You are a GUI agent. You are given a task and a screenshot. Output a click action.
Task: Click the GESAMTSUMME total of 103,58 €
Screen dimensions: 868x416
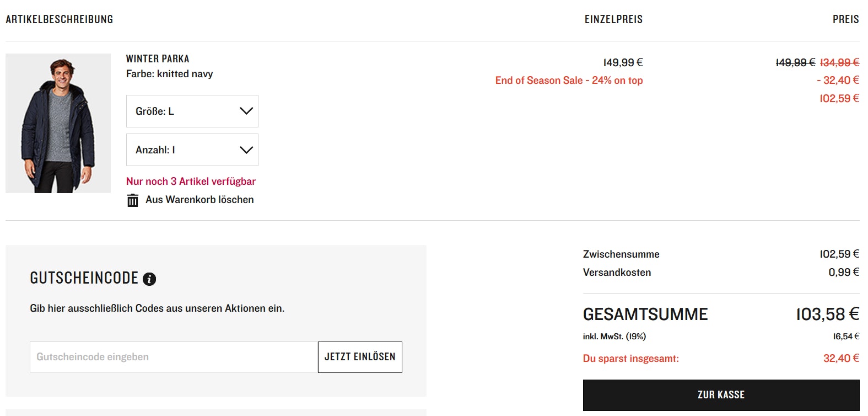(x=827, y=314)
